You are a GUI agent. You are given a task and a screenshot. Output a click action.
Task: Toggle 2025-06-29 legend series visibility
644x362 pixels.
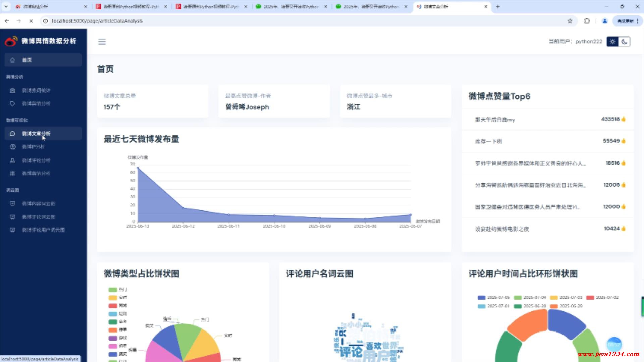tap(567, 306)
